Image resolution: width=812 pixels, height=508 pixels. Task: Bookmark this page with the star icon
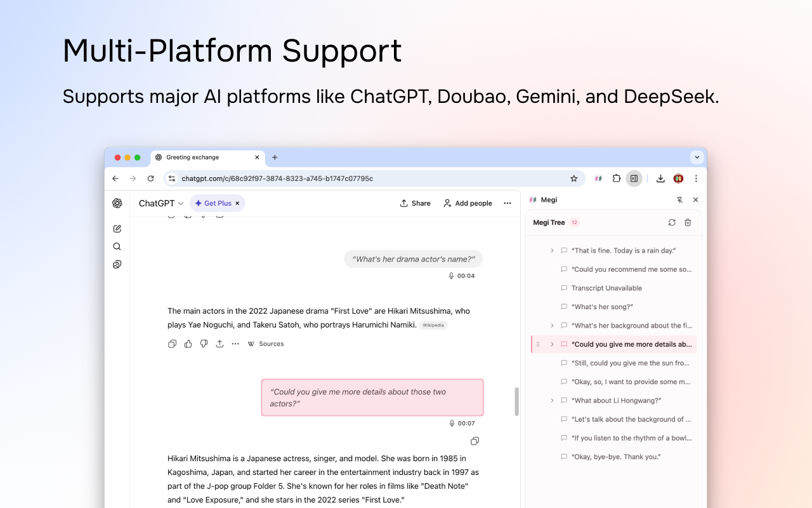click(573, 178)
